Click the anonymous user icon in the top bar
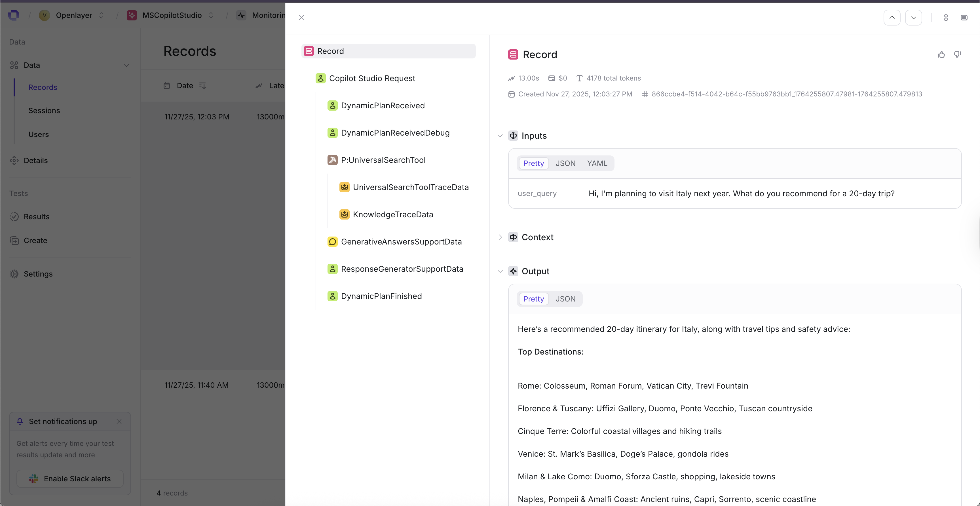This screenshot has height=506, width=980. [x=945, y=18]
